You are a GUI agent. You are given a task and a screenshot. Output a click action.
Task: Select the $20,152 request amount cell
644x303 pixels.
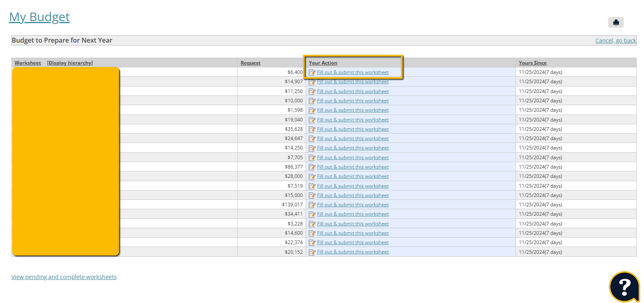pyautogui.click(x=271, y=252)
